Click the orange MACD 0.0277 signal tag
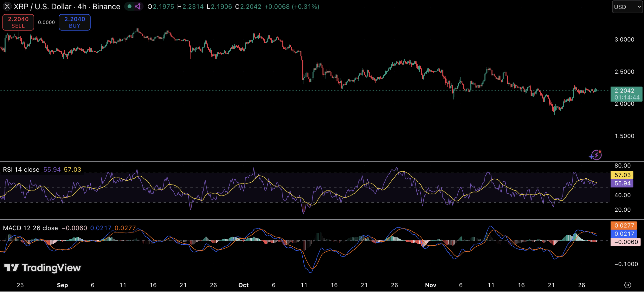This screenshot has height=292, width=644. (x=624, y=225)
